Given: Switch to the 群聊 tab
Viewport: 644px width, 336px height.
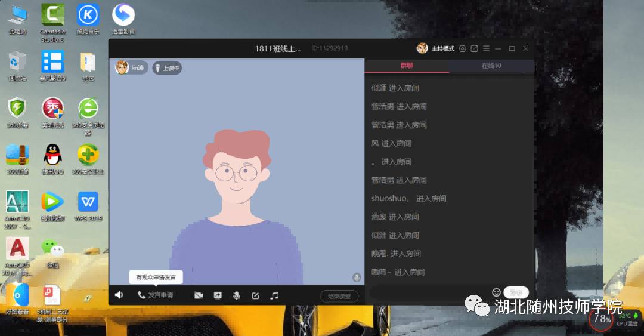Looking at the screenshot, I should [x=407, y=66].
